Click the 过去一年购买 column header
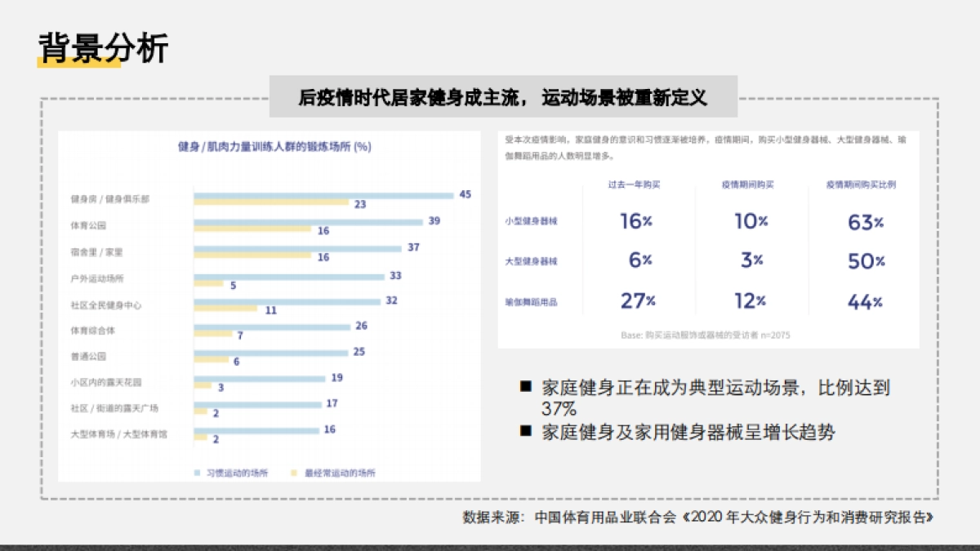This screenshot has width=980, height=551. [634, 185]
